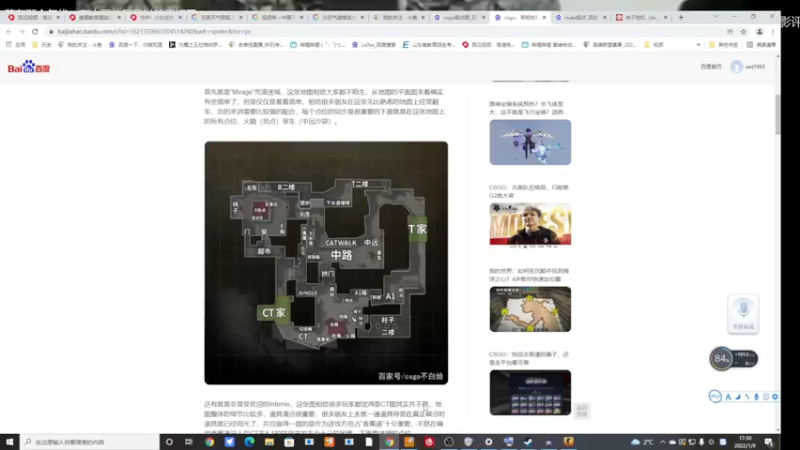The height and width of the screenshot is (450, 800).
Task: Open the Genshin flying mount article thumbnail
Action: point(530,142)
